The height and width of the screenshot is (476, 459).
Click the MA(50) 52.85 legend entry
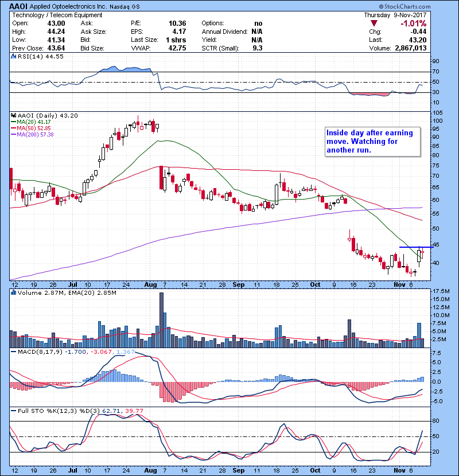pyautogui.click(x=31, y=128)
